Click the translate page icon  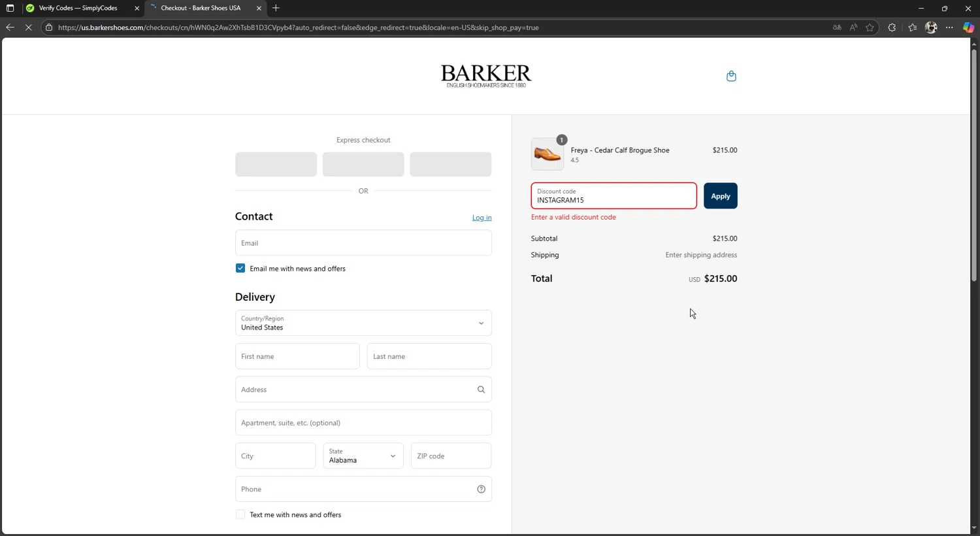(836, 27)
